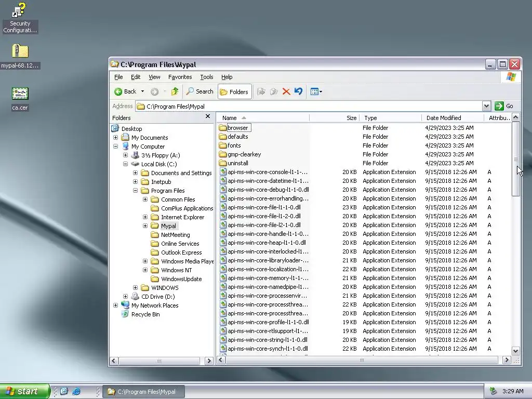Click the Copy To toolbar icon

[273, 91]
